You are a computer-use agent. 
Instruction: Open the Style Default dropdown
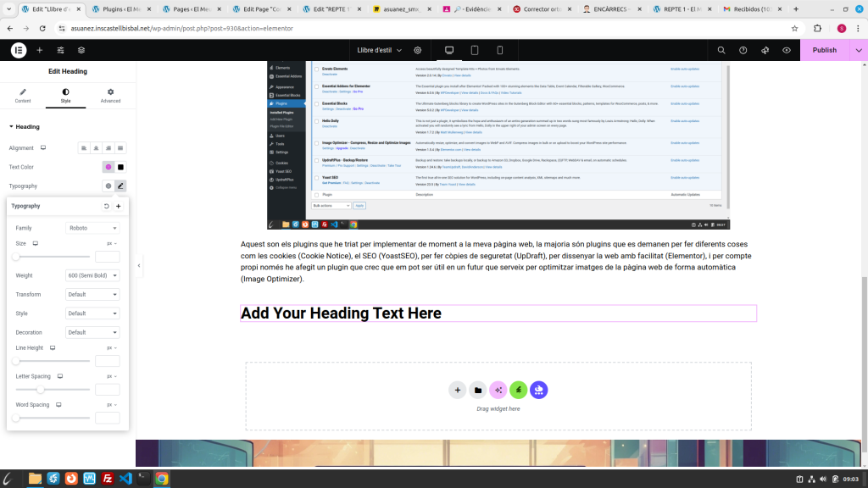[x=92, y=313]
